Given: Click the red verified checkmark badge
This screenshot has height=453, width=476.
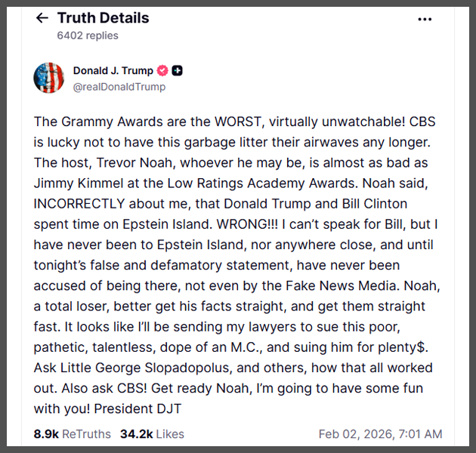Looking at the screenshot, I should pos(161,71).
